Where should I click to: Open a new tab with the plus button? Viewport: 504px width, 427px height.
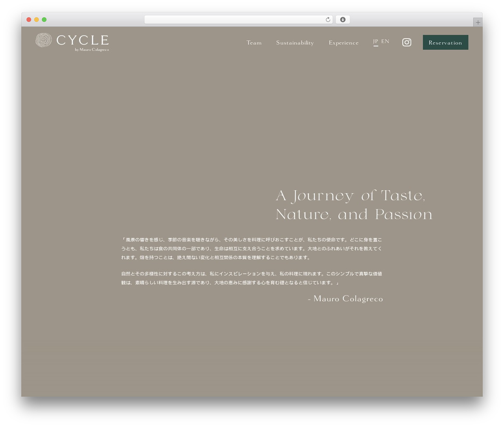coord(478,22)
